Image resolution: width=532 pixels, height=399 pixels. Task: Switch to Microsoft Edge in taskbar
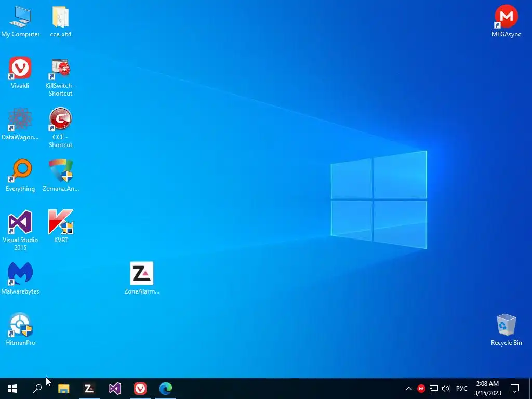coord(166,389)
